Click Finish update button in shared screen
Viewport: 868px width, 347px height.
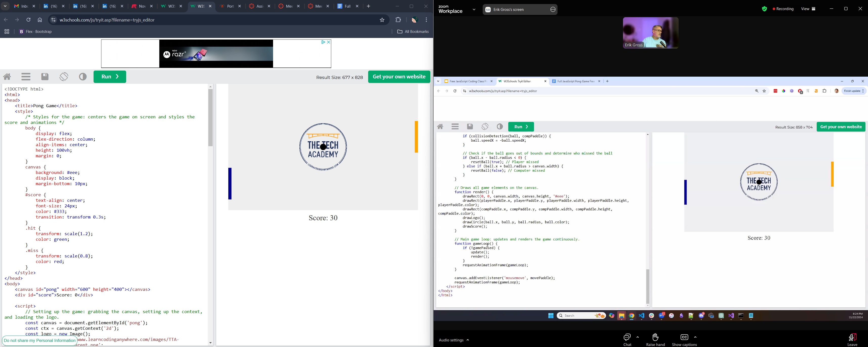coord(854,91)
